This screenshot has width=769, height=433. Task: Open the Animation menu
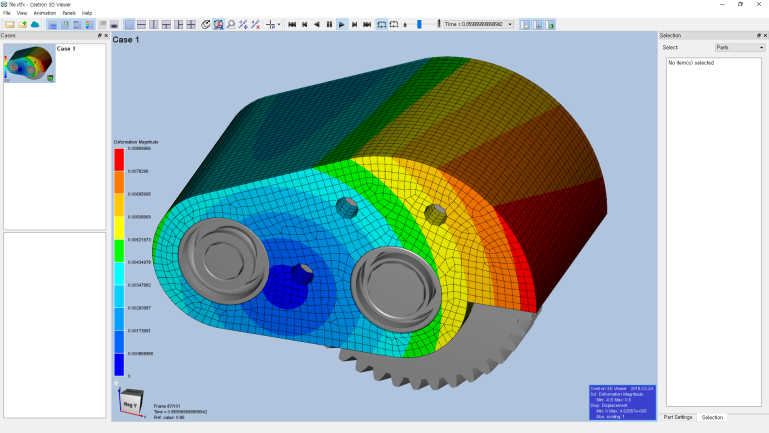[44, 13]
